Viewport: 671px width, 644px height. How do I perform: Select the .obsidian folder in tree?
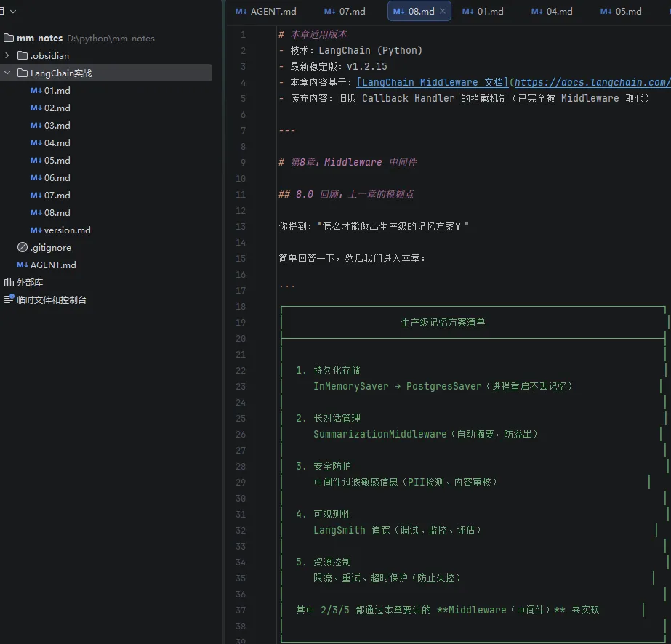[x=49, y=56]
